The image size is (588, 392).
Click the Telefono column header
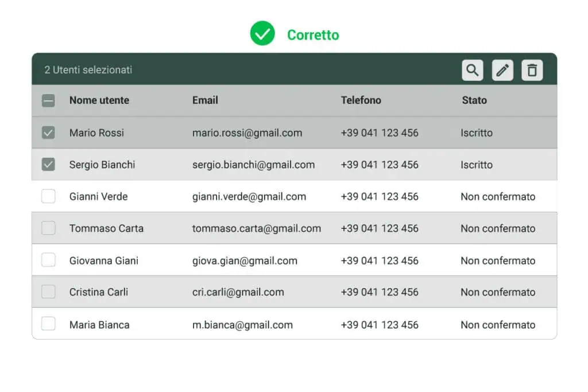pos(361,100)
